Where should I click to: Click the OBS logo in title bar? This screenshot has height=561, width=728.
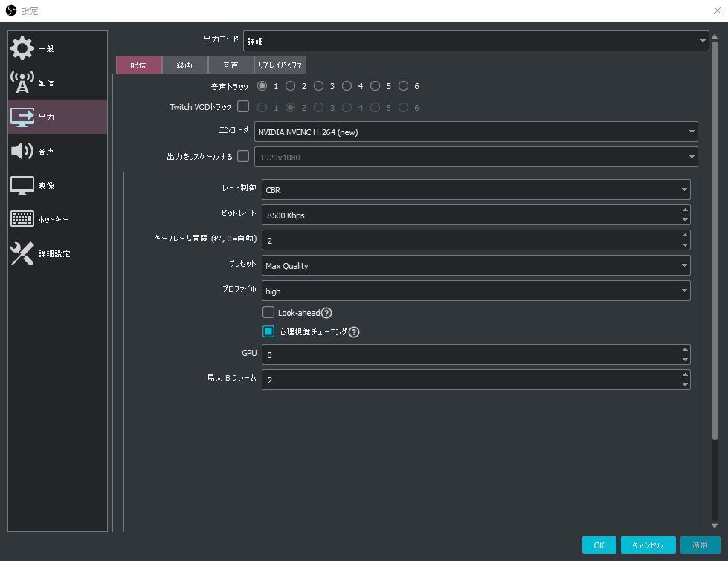[x=11, y=10]
